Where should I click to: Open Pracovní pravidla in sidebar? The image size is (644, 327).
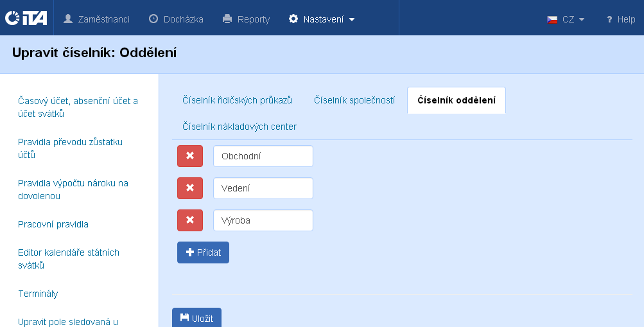(53, 224)
